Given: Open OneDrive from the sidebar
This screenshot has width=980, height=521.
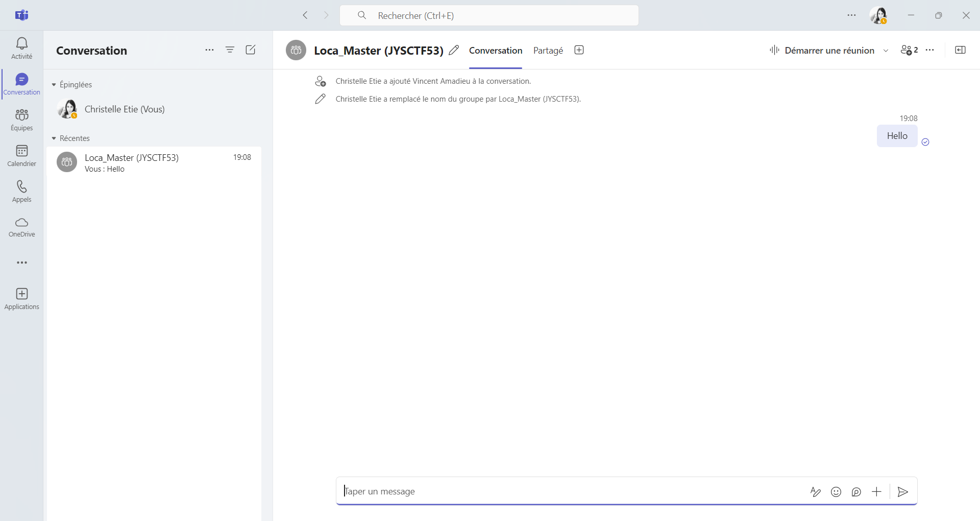Looking at the screenshot, I should click(x=21, y=227).
